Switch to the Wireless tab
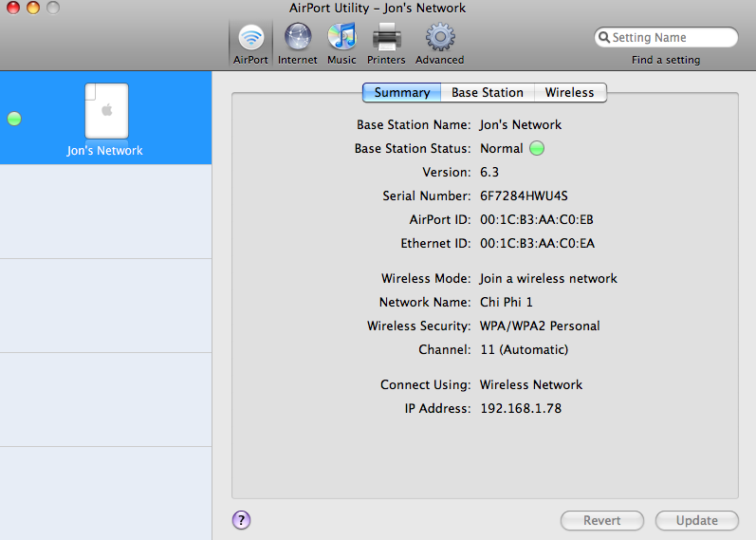 click(569, 92)
